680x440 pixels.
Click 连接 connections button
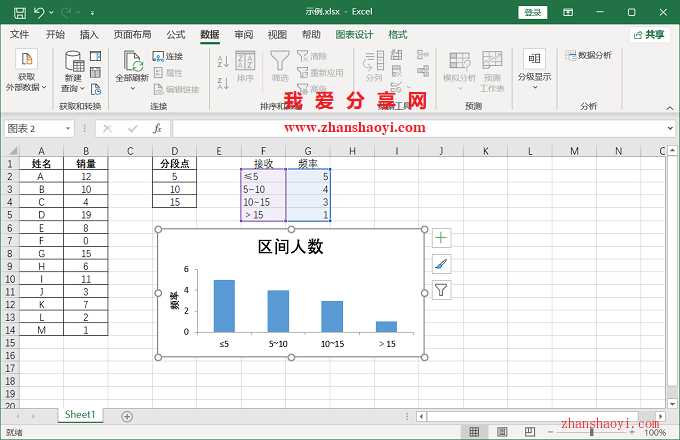168,56
